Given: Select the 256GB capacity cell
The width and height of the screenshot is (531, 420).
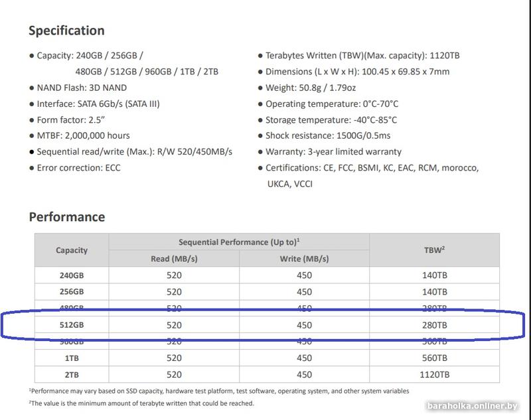Looking at the screenshot, I should pos(72,292).
